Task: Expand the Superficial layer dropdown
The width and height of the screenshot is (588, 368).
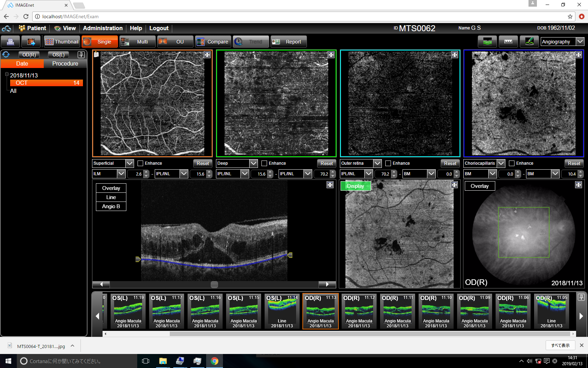Action: coord(129,163)
